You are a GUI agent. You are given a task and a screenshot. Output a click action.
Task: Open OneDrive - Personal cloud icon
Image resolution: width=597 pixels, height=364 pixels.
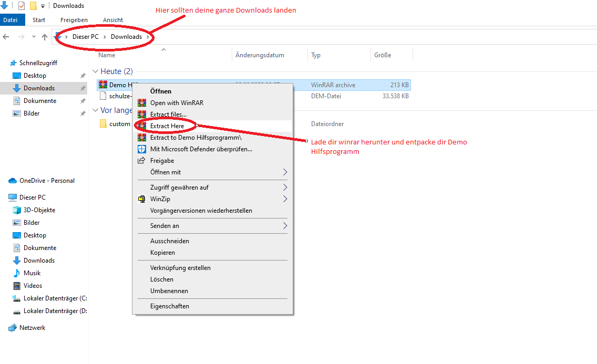[13, 181]
